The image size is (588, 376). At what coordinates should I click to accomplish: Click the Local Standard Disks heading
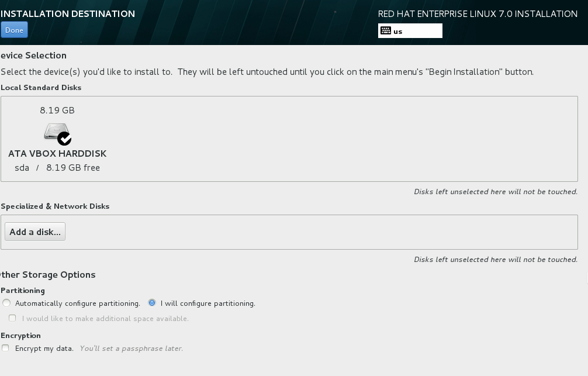coord(41,88)
